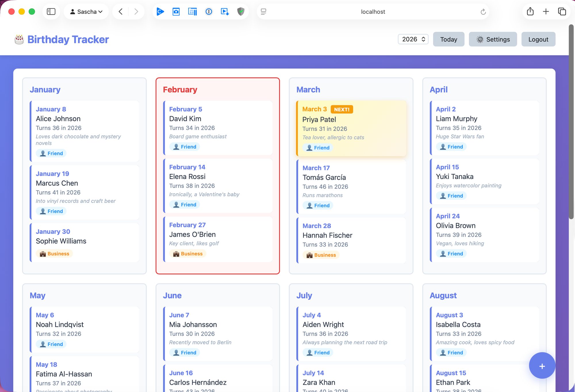Click the video downloader extension icon
The width and height of the screenshot is (575, 392).
point(225,11)
